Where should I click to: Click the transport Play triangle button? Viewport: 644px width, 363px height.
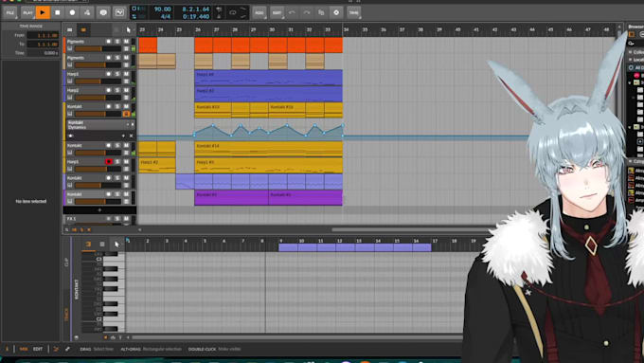coord(43,12)
